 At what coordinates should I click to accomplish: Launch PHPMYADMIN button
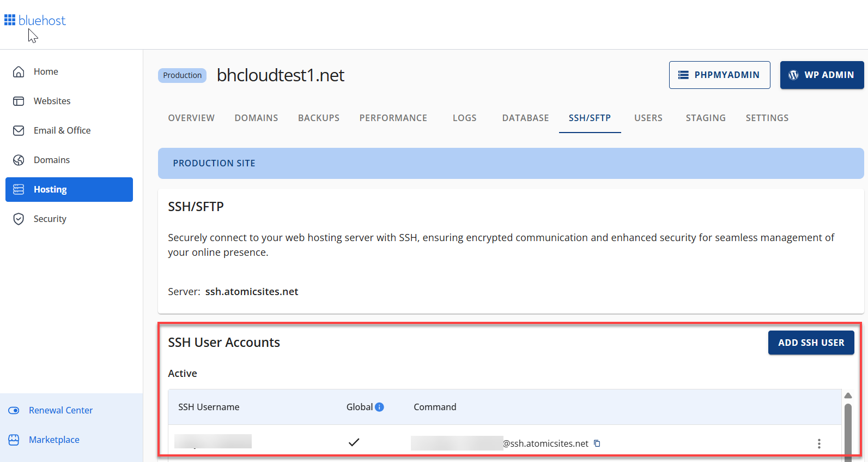(x=719, y=75)
